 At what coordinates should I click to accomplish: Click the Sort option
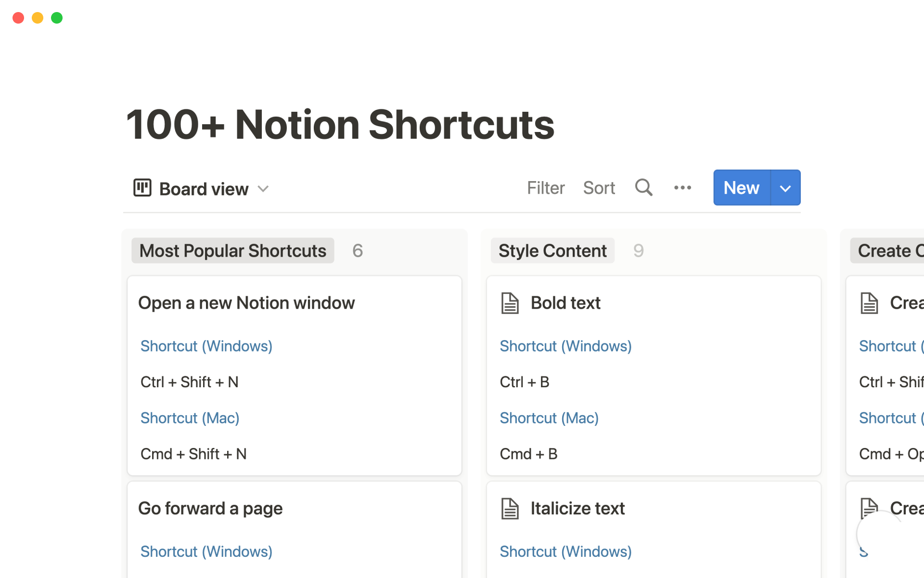[599, 188]
